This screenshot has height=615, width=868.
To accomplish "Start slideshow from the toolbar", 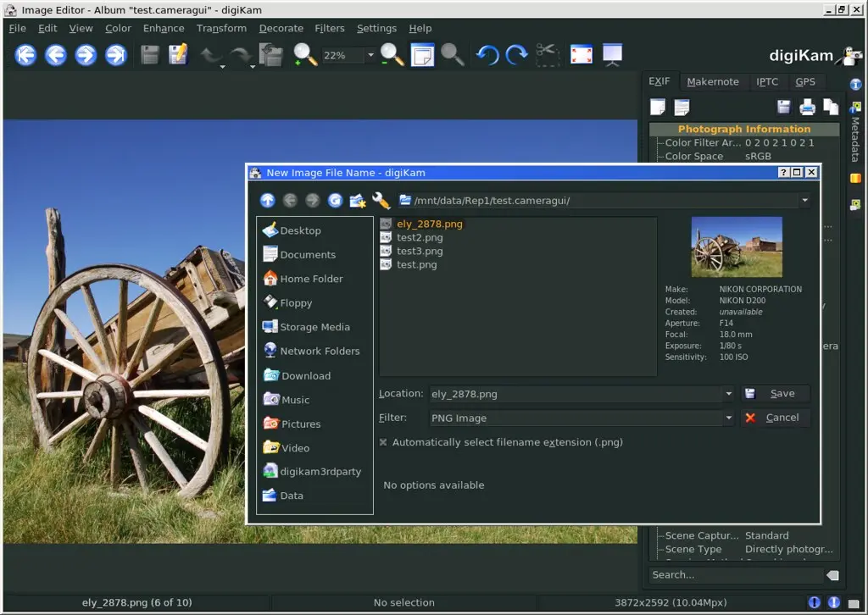I will 612,55.
